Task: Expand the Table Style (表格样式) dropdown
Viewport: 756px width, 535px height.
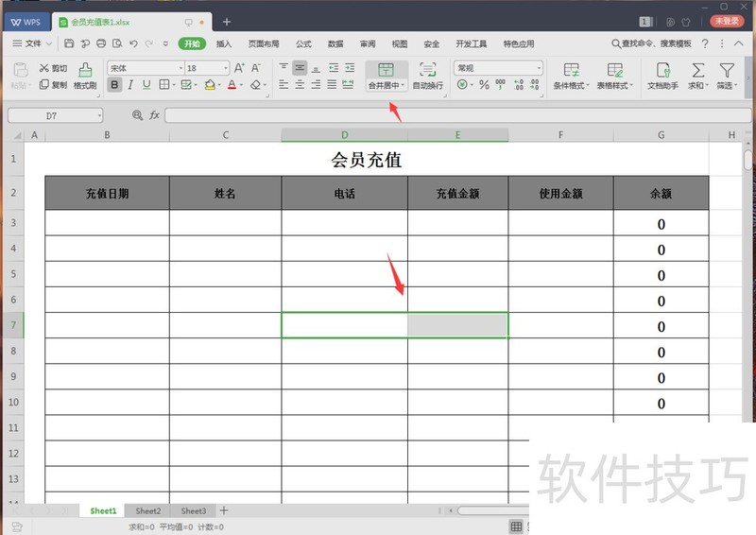Action: click(631, 85)
